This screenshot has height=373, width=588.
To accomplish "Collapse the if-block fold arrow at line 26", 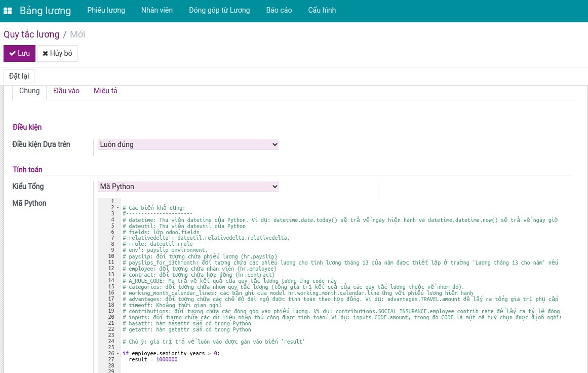I will click(117, 354).
